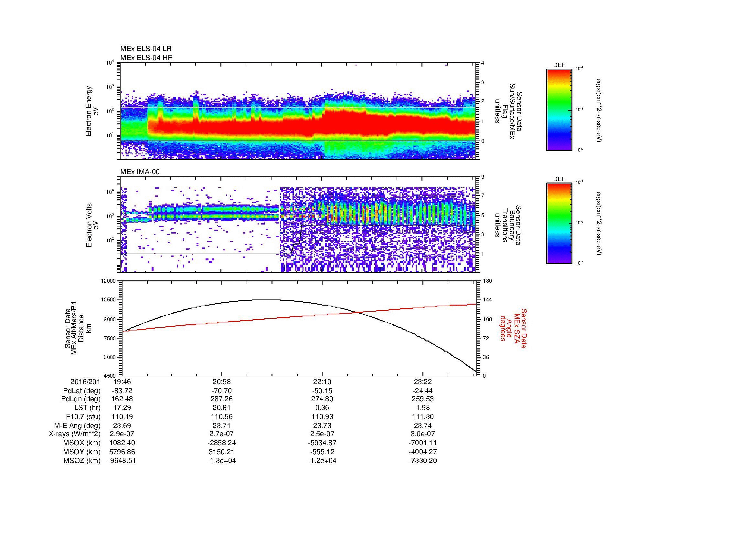Screen dimensions: 756x534
Task: Select X-rays value '2.7e-07'
Action: (x=222, y=434)
